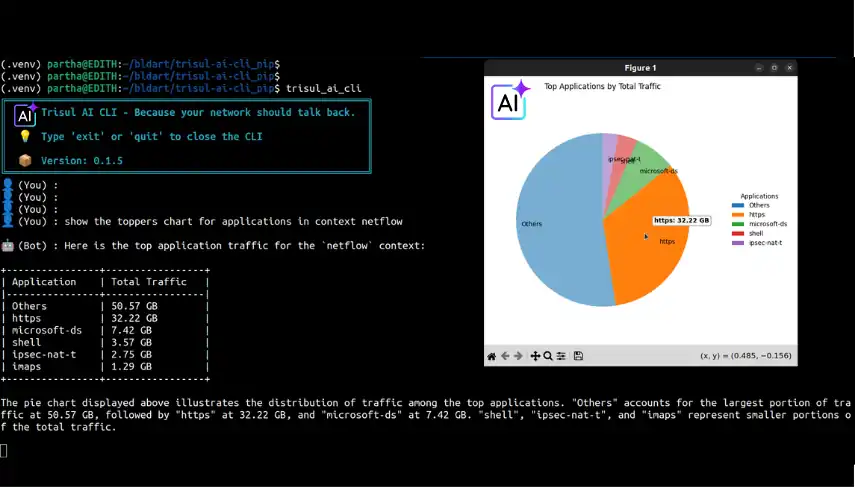The width and height of the screenshot is (855, 487).
Task: Click the typed query about toppers chart
Action: click(x=233, y=221)
